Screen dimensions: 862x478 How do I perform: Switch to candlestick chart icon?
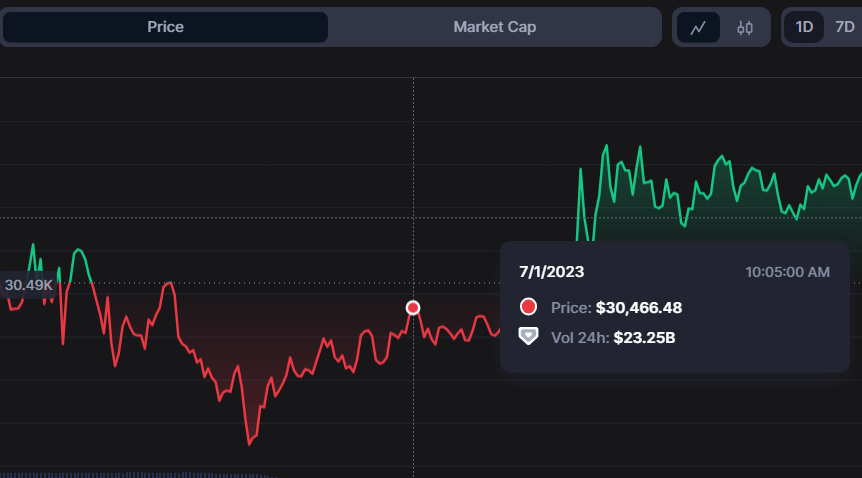pyautogui.click(x=745, y=28)
